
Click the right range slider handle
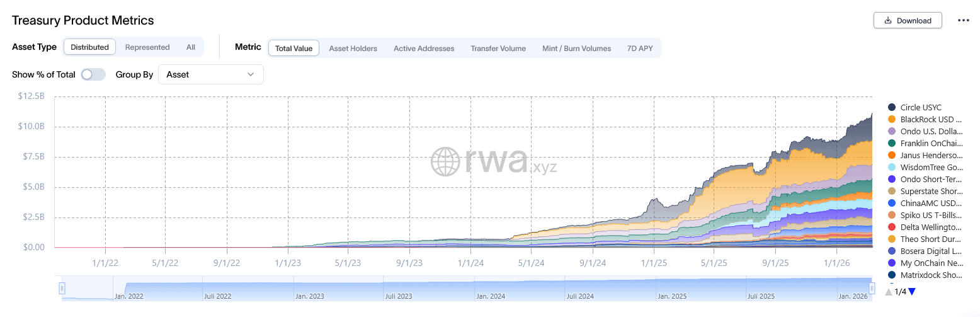point(872,288)
